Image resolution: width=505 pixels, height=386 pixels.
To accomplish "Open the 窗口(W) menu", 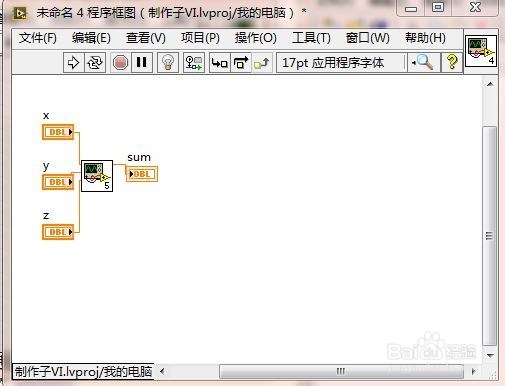I will (x=368, y=38).
